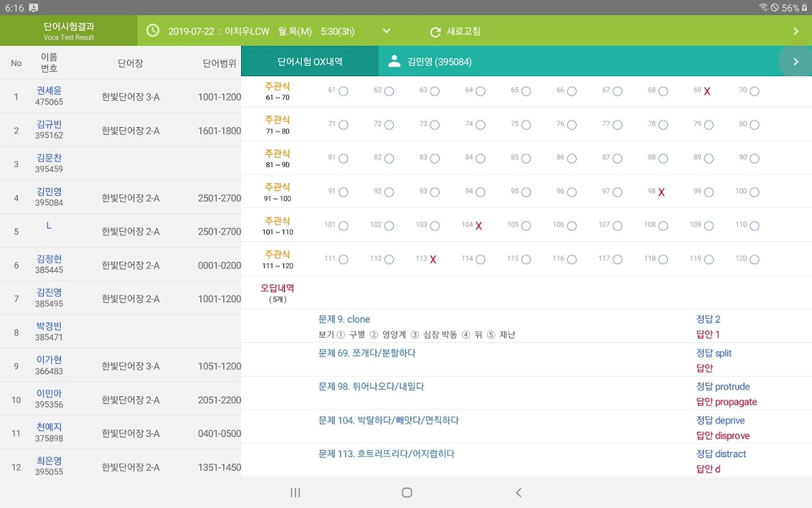Screen dimensions: 812x508
Task: Tap the X mark for question 69
Action: 707,91
